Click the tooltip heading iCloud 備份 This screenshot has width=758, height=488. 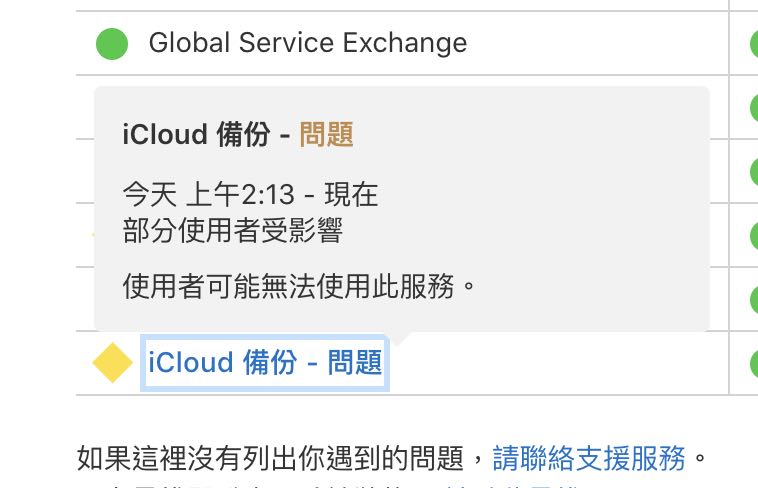196,134
